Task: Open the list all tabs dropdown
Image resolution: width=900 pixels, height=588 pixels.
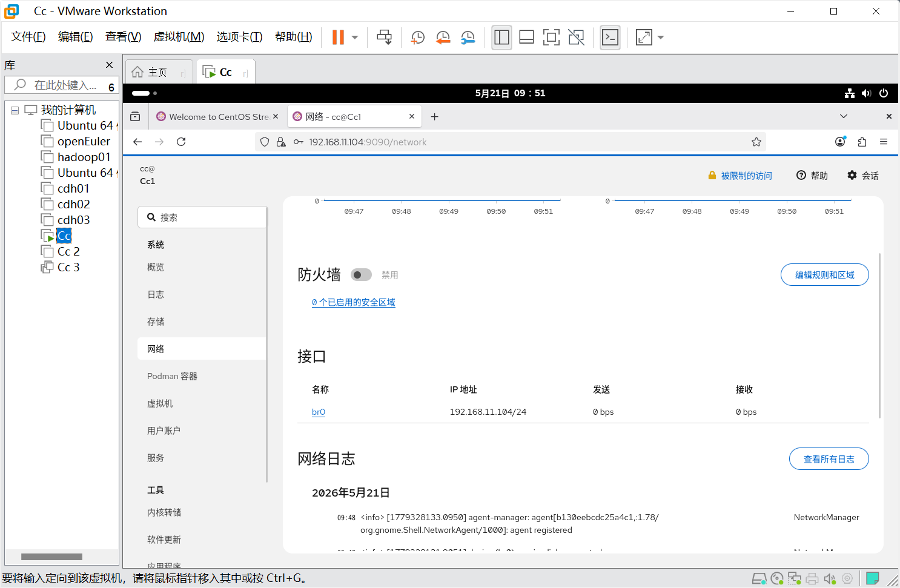Action: [844, 116]
